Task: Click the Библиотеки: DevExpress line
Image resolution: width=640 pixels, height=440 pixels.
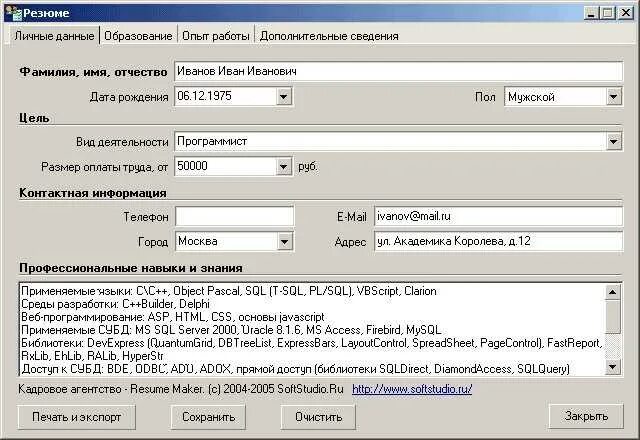Action: 311,343
